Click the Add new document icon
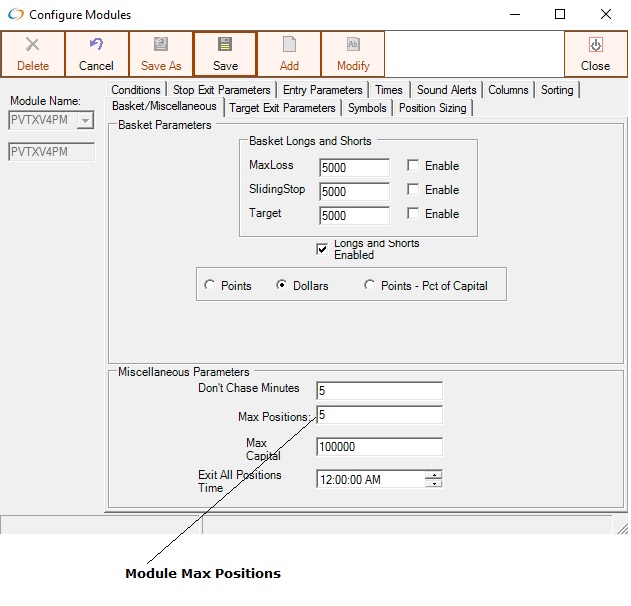The height and width of the screenshot is (606, 631). click(x=289, y=45)
